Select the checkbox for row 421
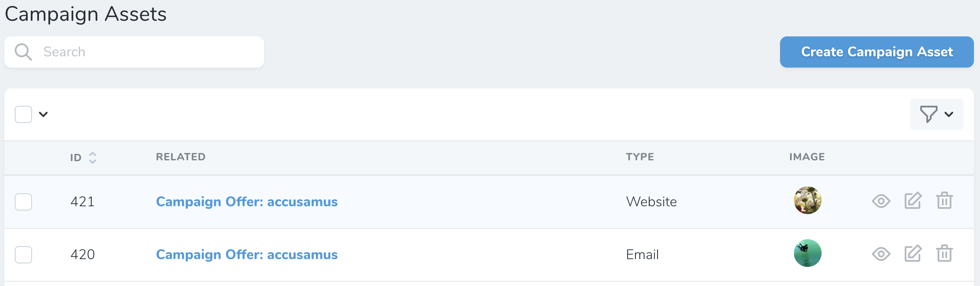 23,201
